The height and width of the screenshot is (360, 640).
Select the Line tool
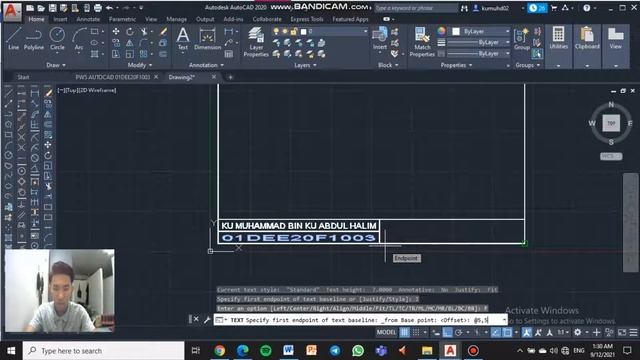(13, 39)
